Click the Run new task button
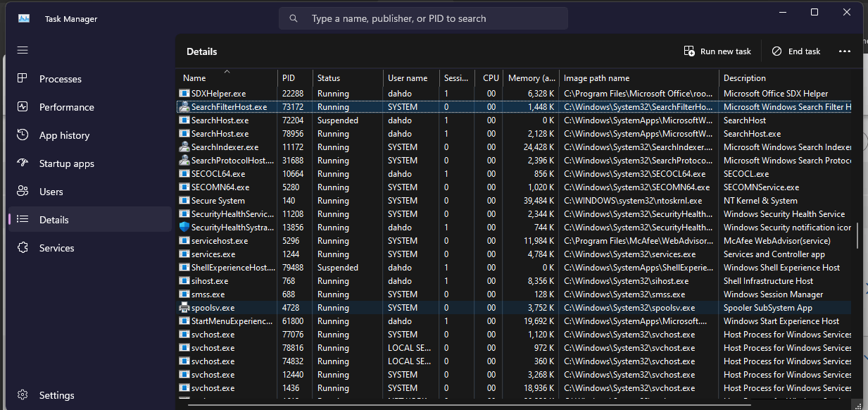The width and height of the screenshot is (868, 410). coord(717,51)
